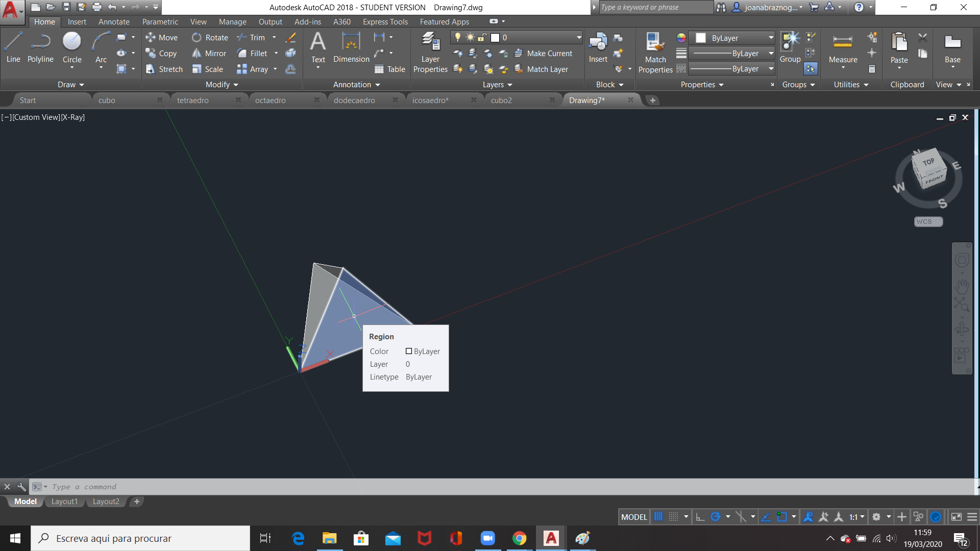The image size is (980, 551).
Task: Activate the Array tool
Action: (253, 69)
